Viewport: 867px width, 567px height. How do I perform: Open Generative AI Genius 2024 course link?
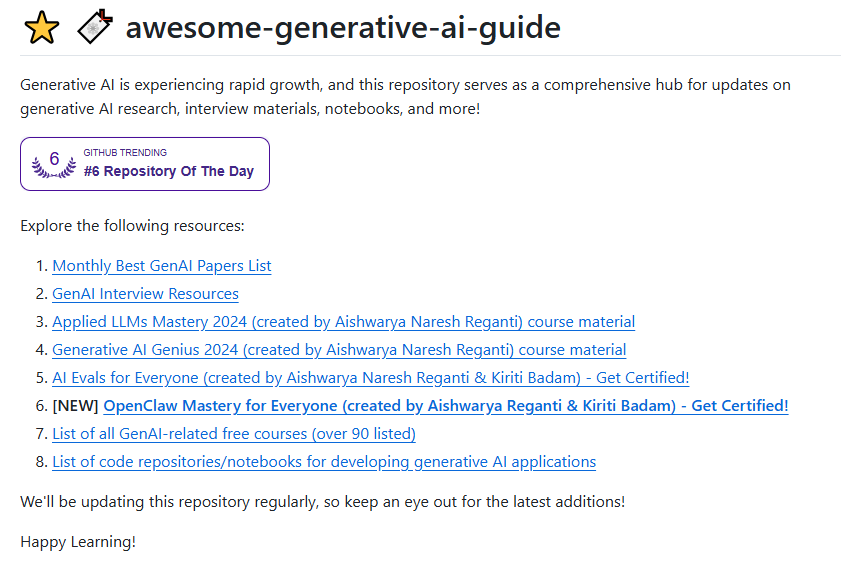[x=339, y=350]
